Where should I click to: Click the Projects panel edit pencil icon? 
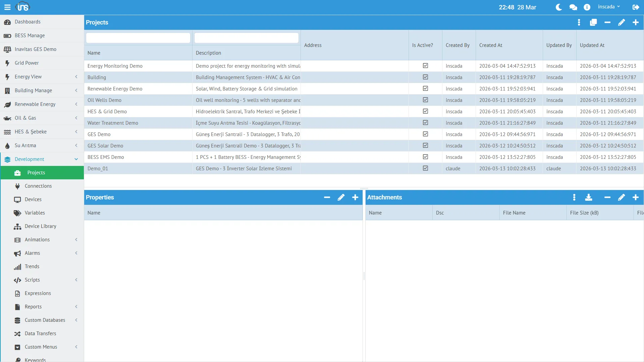click(621, 22)
